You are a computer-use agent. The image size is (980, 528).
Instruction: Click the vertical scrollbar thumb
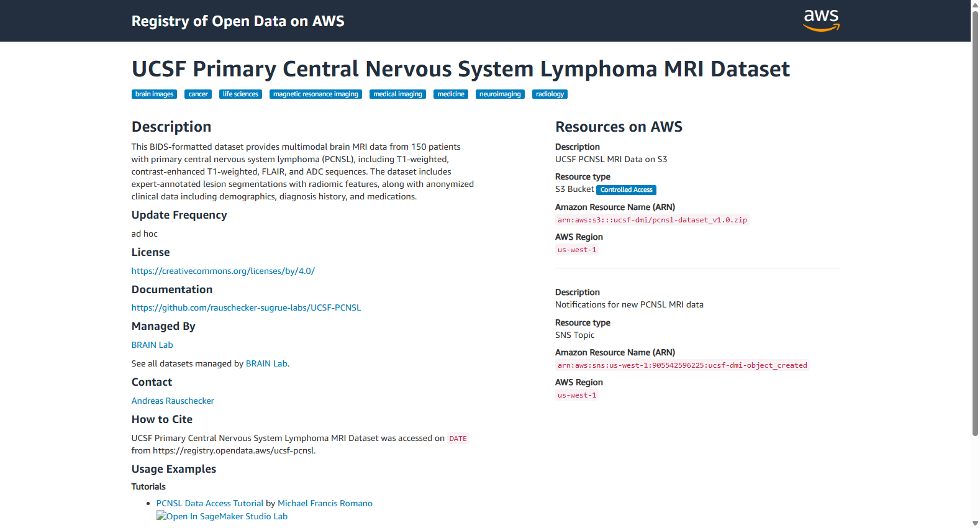coord(975,224)
